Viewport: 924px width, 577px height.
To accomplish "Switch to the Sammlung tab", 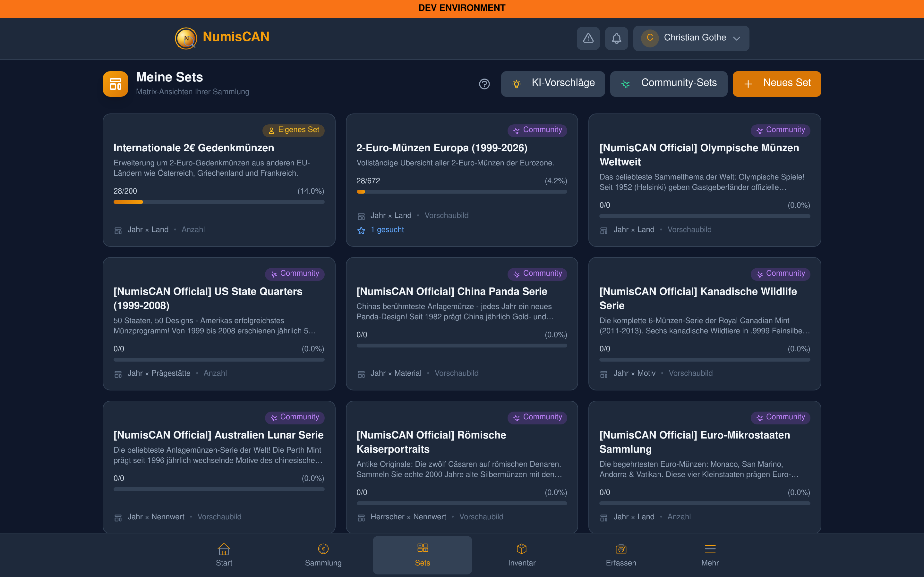I will [x=323, y=555].
